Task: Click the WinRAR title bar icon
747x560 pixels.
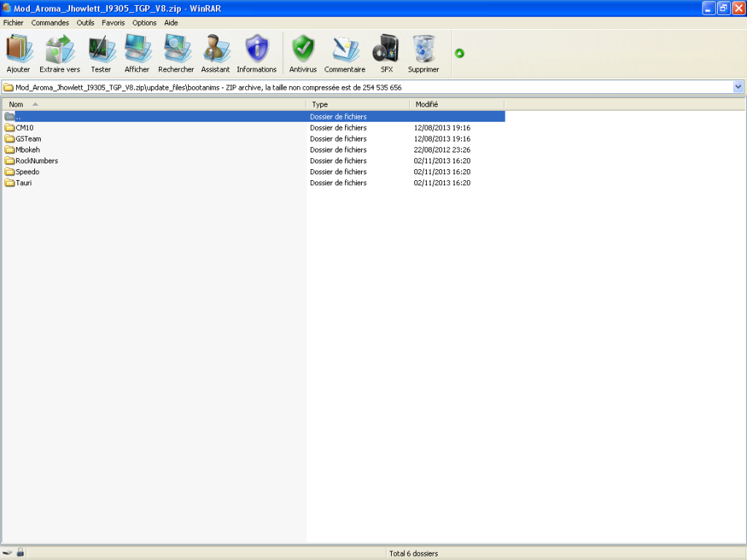Action: (7, 8)
